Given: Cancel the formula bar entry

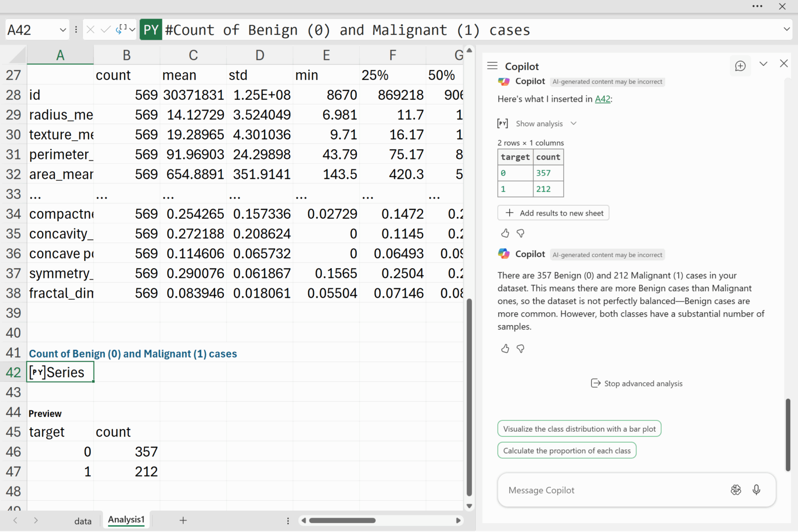Looking at the screenshot, I should tap(90, 30).
